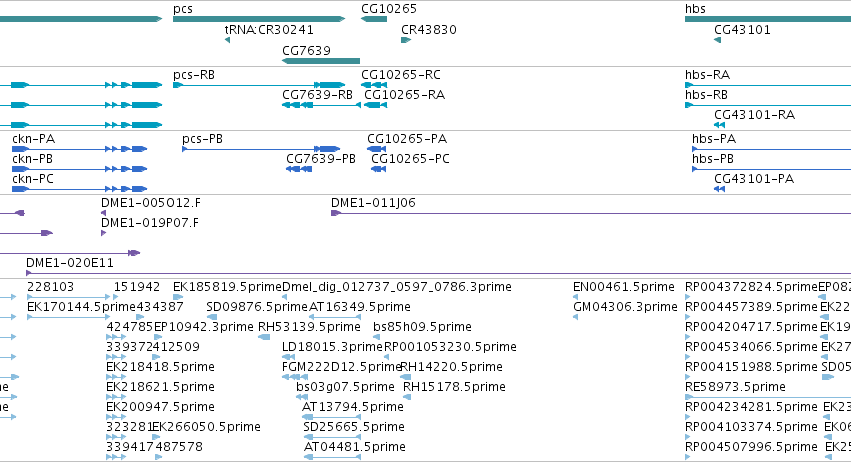851x462 pixels.
Task: Click the CG10265 gene bar
Action: 374,19
